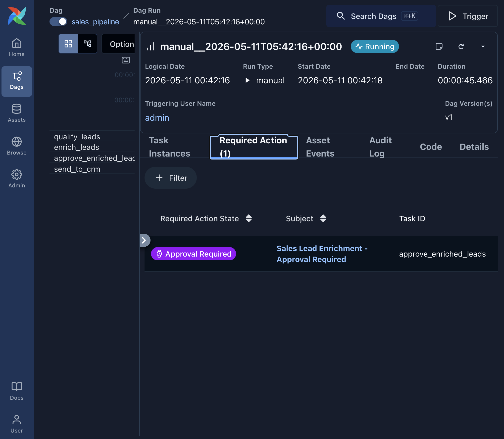This screenshot has height=439, width=504.
Task: Open the Code tab
Action: [x=431, y=147]
